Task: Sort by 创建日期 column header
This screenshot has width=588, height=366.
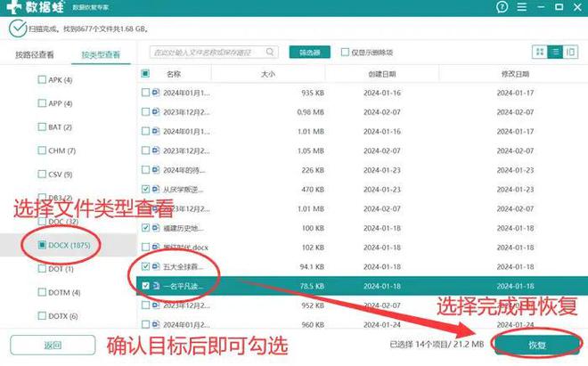Action: (381, 74)
